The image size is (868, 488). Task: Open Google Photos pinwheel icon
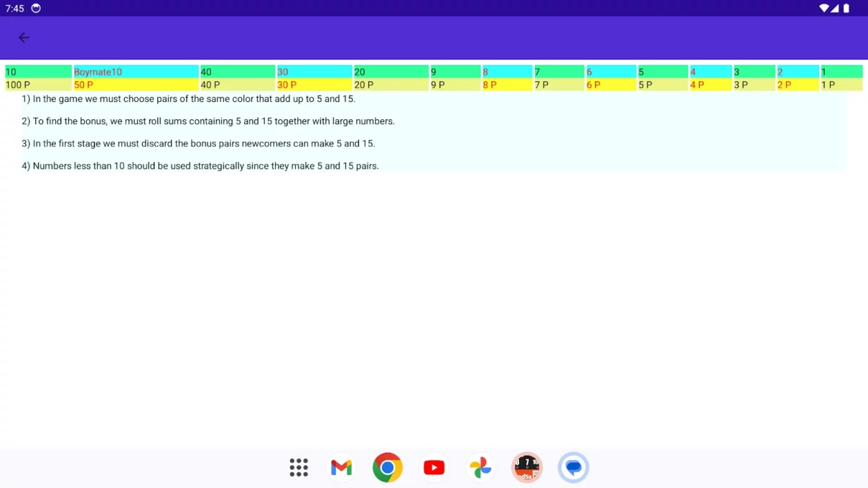(480, 467)
